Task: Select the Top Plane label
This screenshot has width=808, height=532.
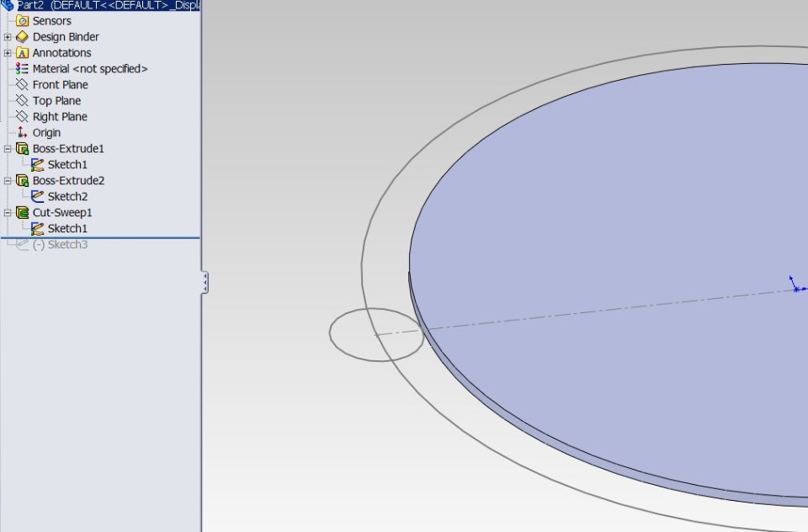Action: pyautogui.click(x=56, y=100)
